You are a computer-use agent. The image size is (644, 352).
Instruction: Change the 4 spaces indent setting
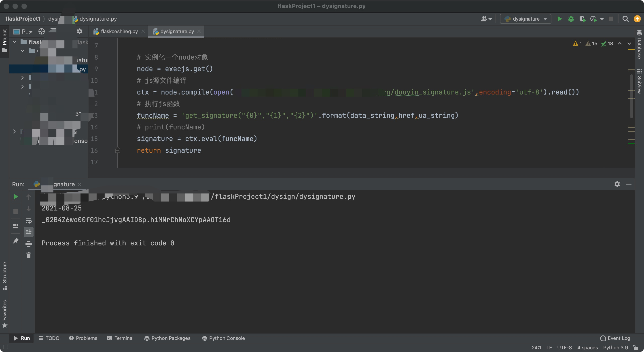587,348
